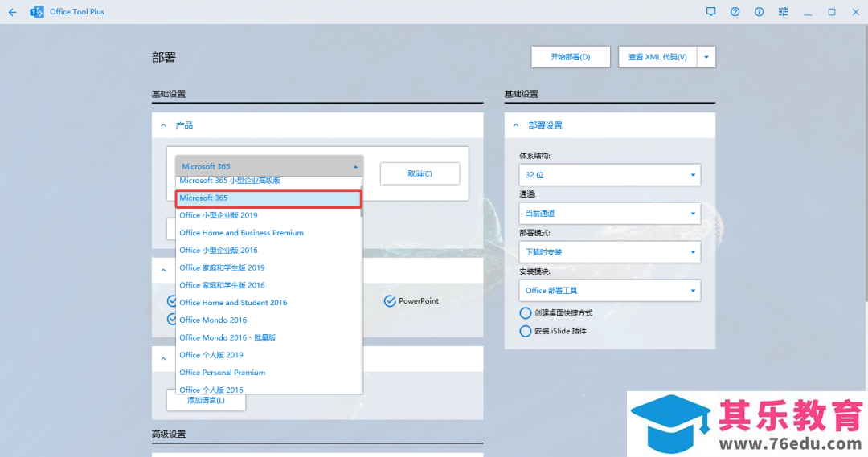
Task: Select Office 小型企业版 2016
Action: pyautogui.click(x=269, y=250)
